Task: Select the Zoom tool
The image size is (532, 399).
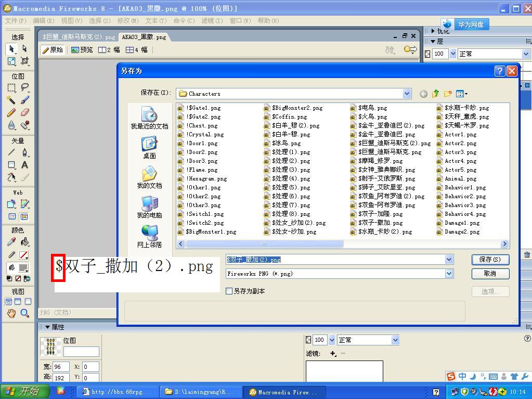Action: (24, 313)
